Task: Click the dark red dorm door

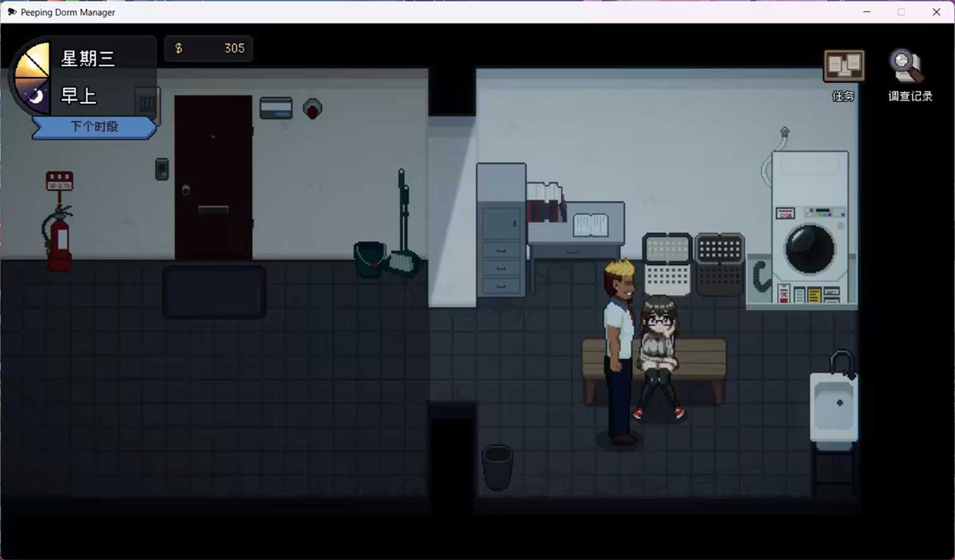Action: [213, 177]
